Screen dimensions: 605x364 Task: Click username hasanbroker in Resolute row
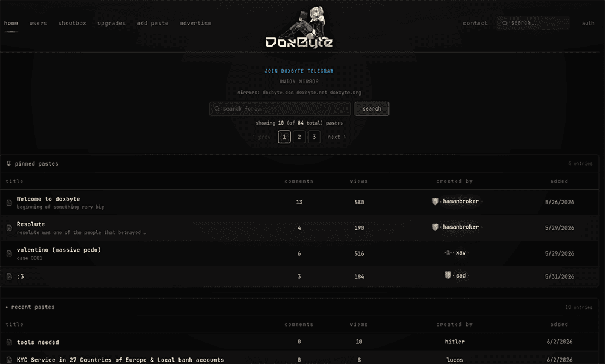[460, 227]
